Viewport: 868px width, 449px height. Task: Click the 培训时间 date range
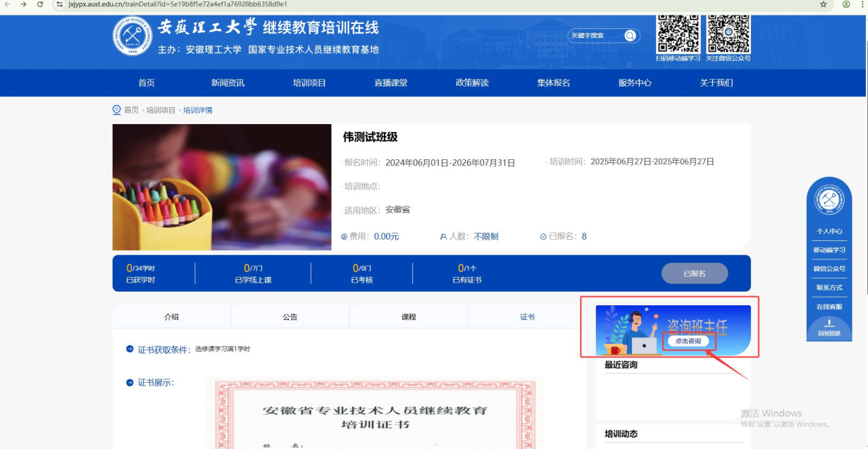coord(652,161)
